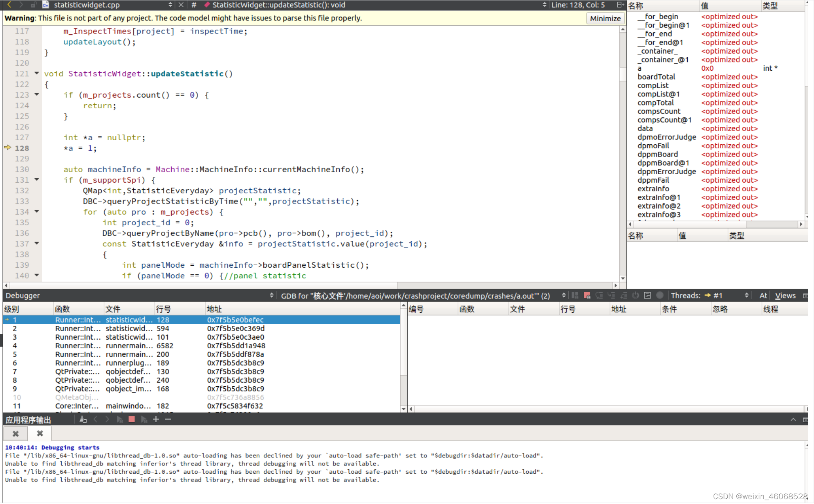Click the Minimize warning button
This screenshot has height=504, width=814.
coord(605,18)
